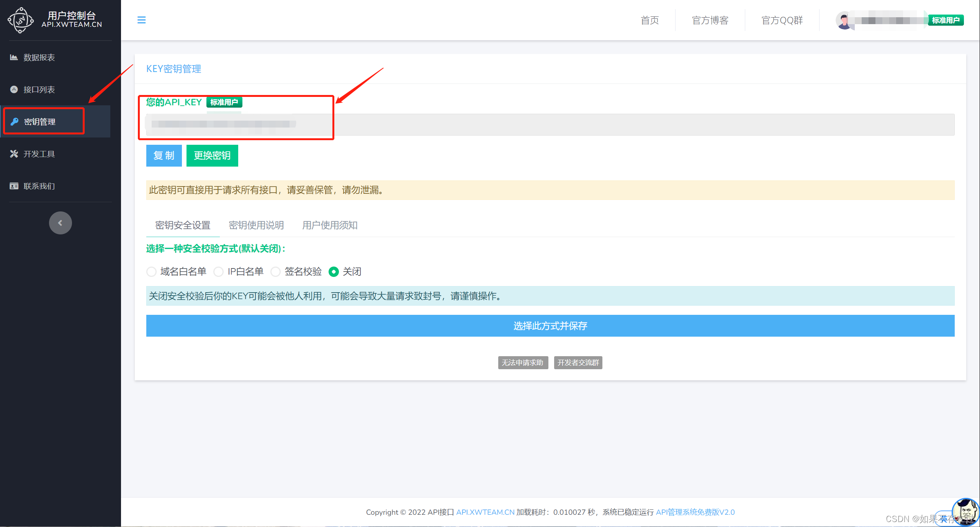Screen dimensions: 980x527
Task: Click the chart icon beside 数据报表
Action: point(14,57)
